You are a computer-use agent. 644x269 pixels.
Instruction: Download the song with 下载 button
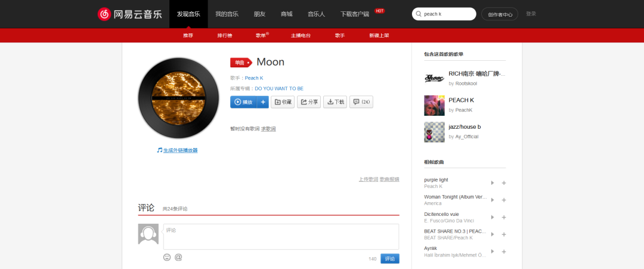click(335, 102)
